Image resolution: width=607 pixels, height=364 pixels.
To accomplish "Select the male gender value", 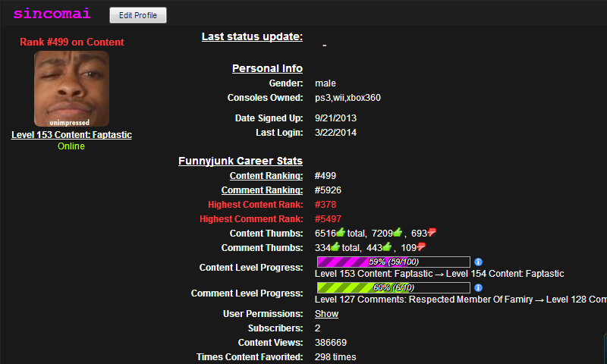I will click(x=326, y=83).
